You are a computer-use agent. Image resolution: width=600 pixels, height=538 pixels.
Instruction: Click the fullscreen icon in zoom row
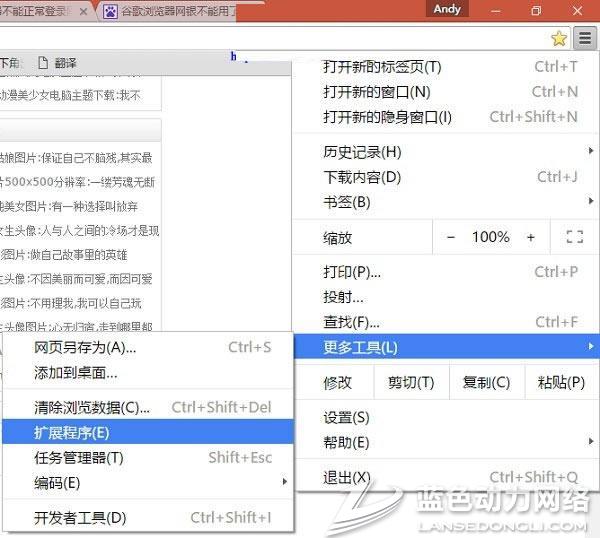pyautogui.click(x=574, y=237)
